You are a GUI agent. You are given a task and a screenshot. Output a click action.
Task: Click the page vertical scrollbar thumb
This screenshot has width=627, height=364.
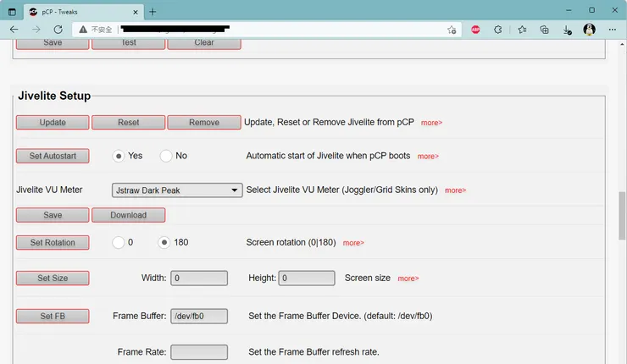(x=622, y=216)
